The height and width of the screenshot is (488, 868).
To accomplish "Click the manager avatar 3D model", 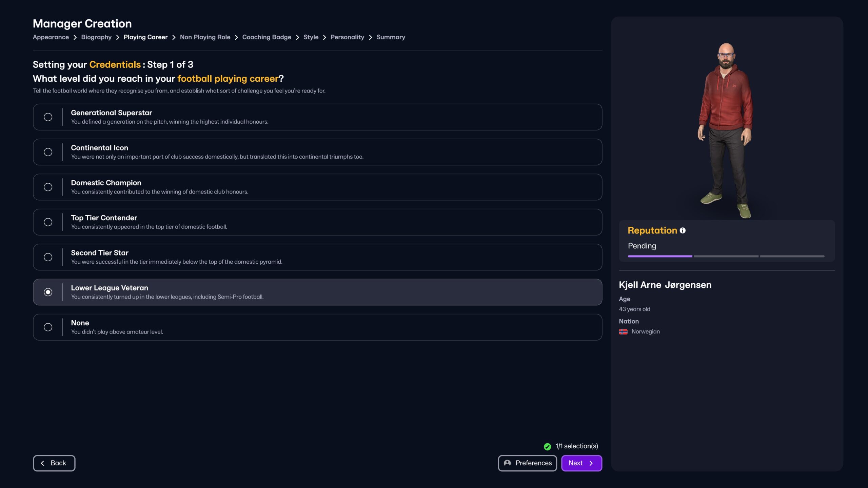I will tap(726, 129).
